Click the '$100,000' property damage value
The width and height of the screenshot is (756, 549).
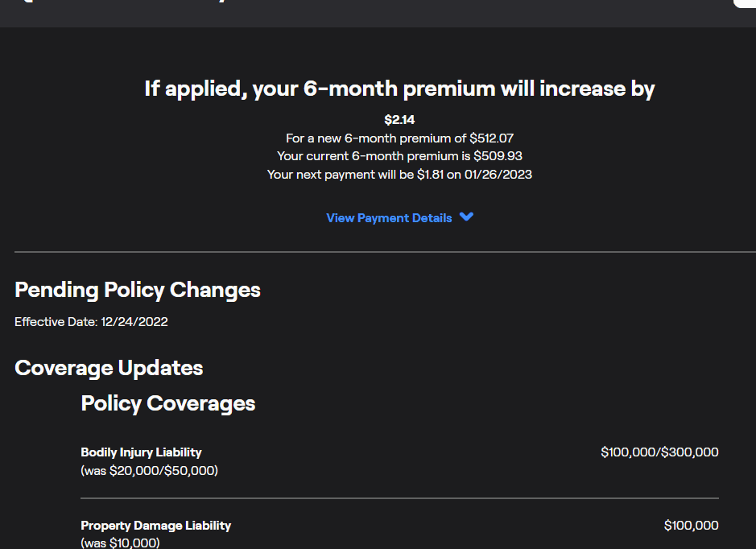(691, 526)
